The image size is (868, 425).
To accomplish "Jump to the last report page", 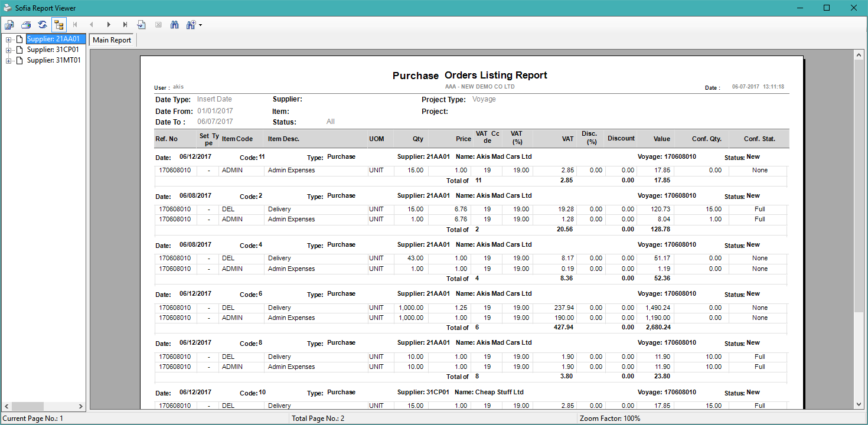I will coord(125,25).
